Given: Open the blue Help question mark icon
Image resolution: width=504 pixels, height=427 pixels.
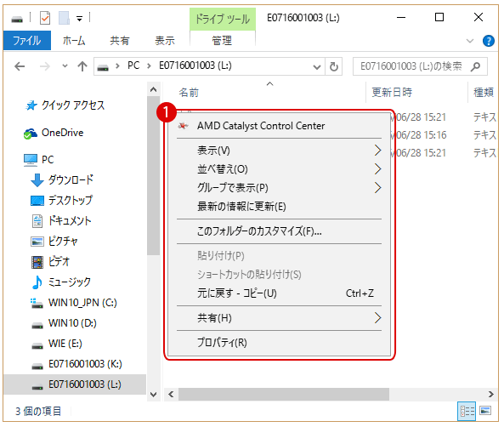Looking at the screenshot, I should point(488,41).
